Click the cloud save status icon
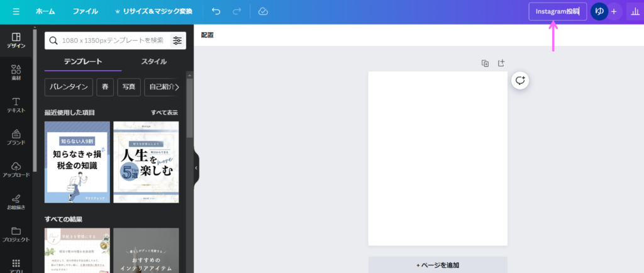Image resolution: width=644 pixels, height=273 pixels. (x=263, y=11)
